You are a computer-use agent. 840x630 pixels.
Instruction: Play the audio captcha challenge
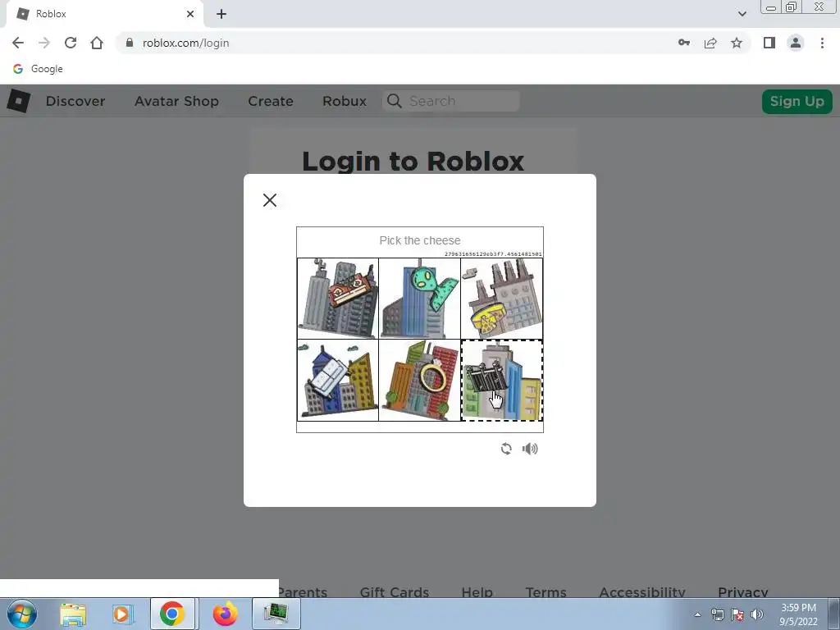tap(530, 449)
